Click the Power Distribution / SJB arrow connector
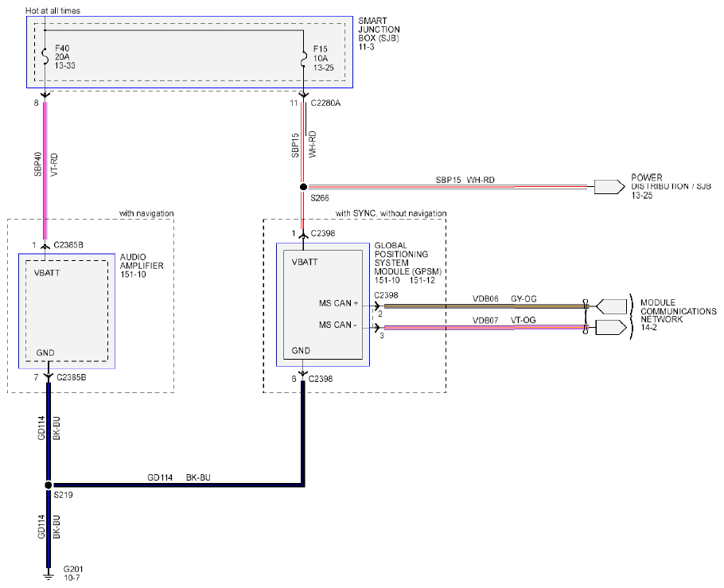The height and width of the screenshot is (588, 724). [609, 187]
